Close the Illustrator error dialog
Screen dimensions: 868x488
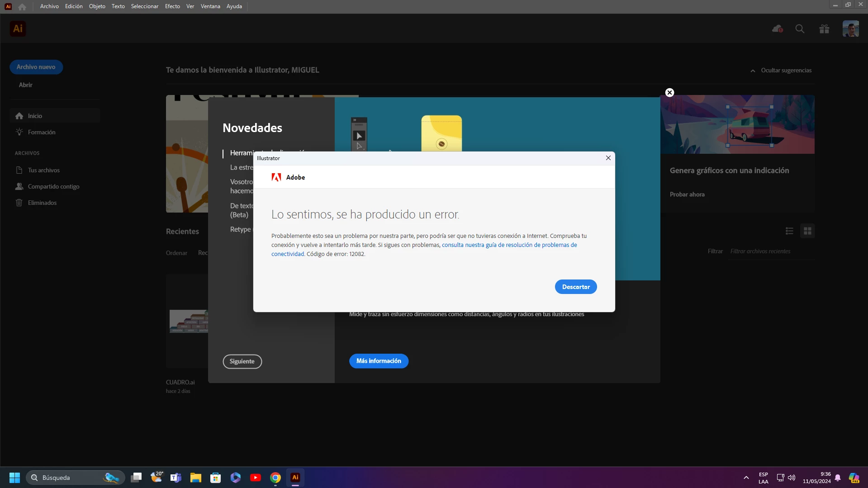[608, 158]
